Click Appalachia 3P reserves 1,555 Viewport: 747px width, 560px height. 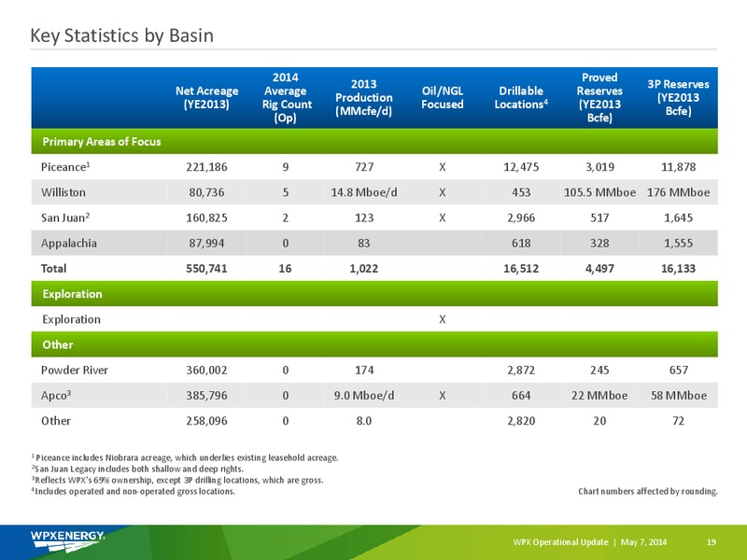tap(679, 244)
